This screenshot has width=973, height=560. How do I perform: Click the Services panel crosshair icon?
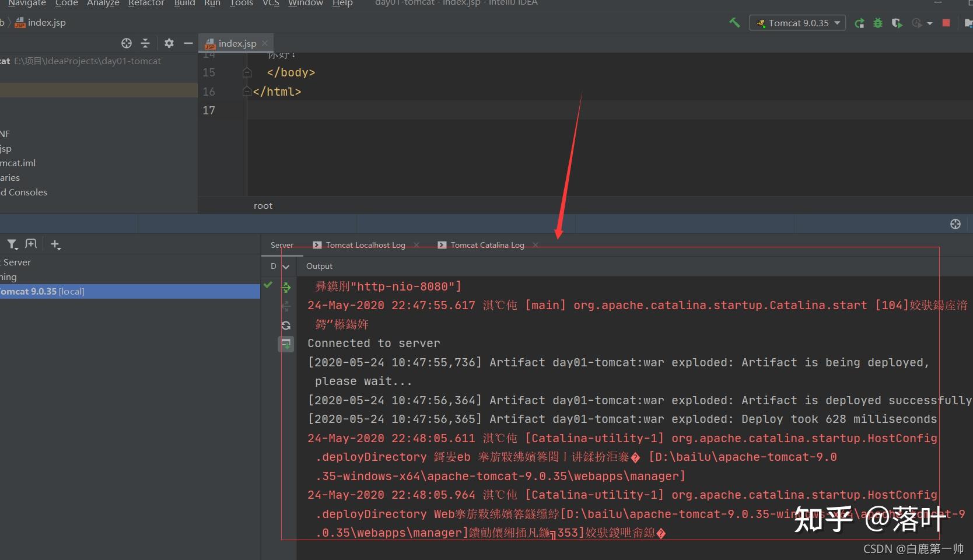pos(956,224)
